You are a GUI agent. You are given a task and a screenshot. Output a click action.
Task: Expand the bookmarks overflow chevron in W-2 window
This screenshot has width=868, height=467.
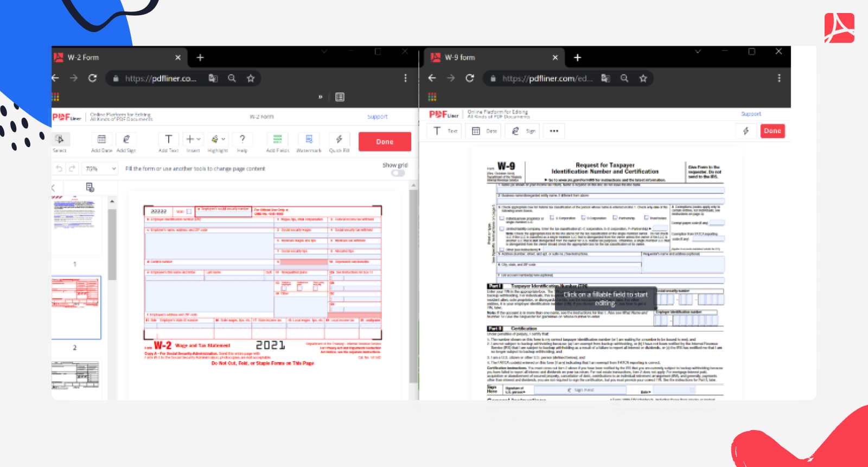coord(320,97)
